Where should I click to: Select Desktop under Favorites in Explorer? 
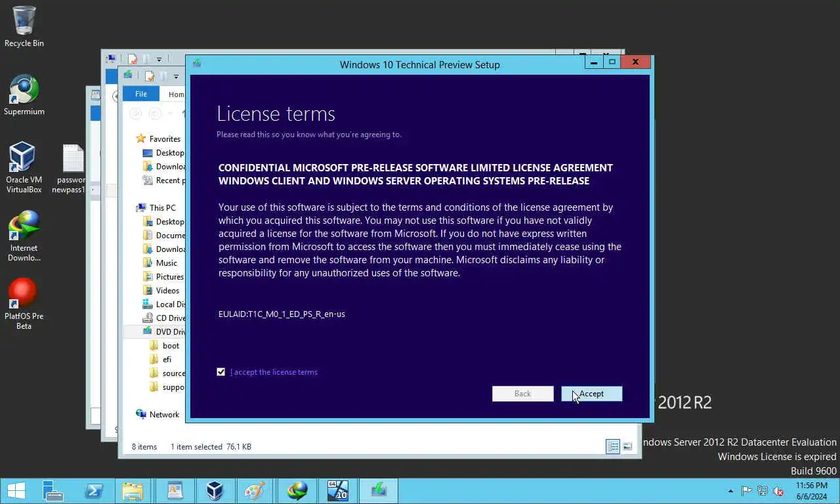tap(170, 153)
